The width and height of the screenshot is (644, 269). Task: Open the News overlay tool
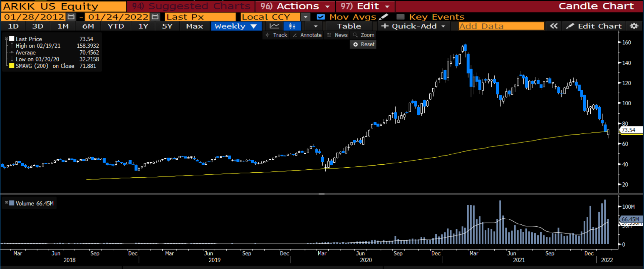tap(337, 35)
